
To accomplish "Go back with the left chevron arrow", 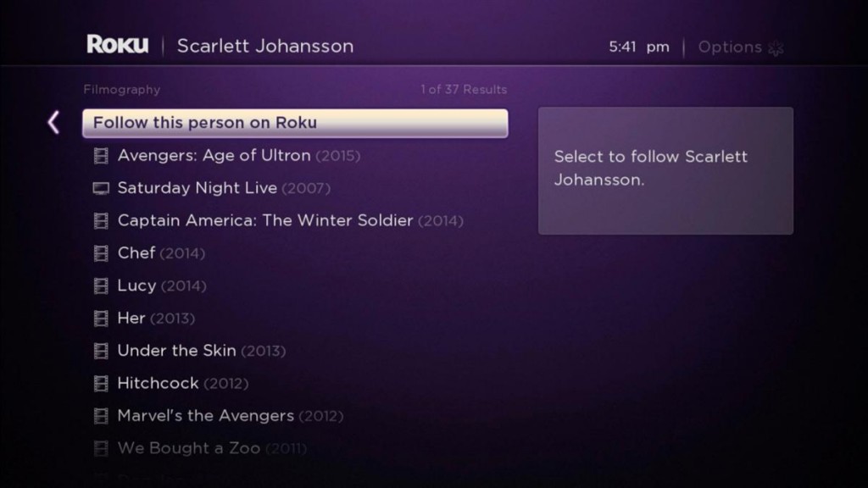I will tap(53, 123).
